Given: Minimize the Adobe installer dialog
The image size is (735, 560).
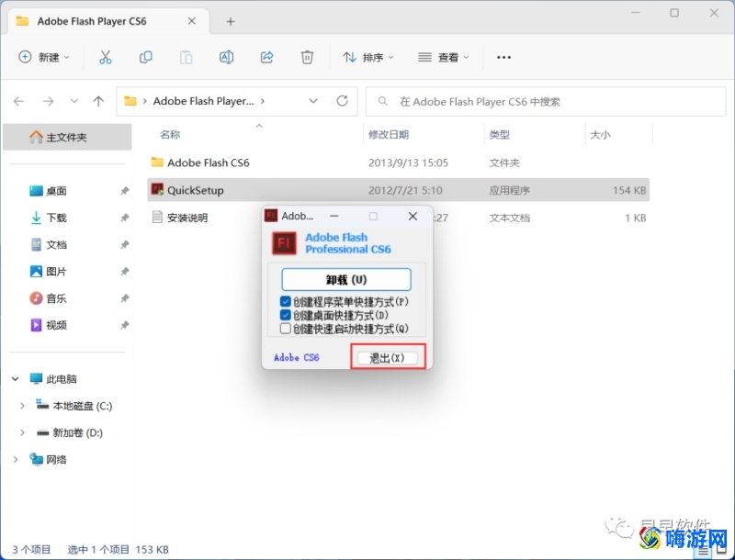Looking at the screenshot, I should [x=334, y=216].
